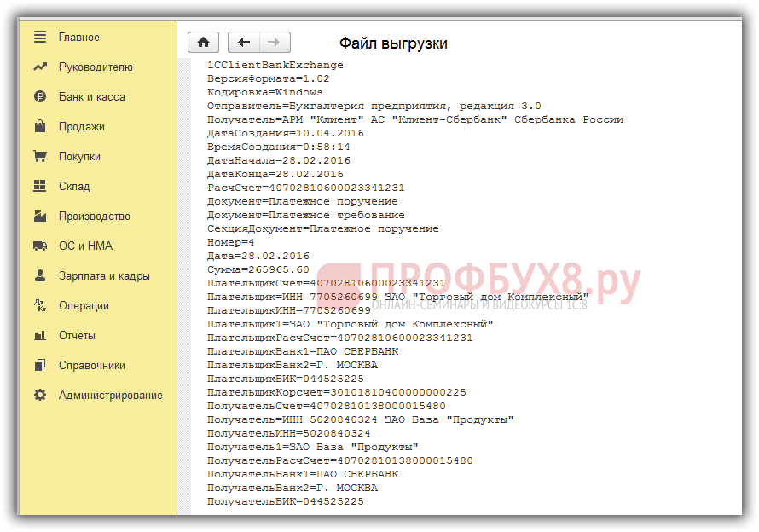This screenshot has height=532, width=759.
Task: Click the Дата=28.02.2016 line
Action: [x=258, y=256]
